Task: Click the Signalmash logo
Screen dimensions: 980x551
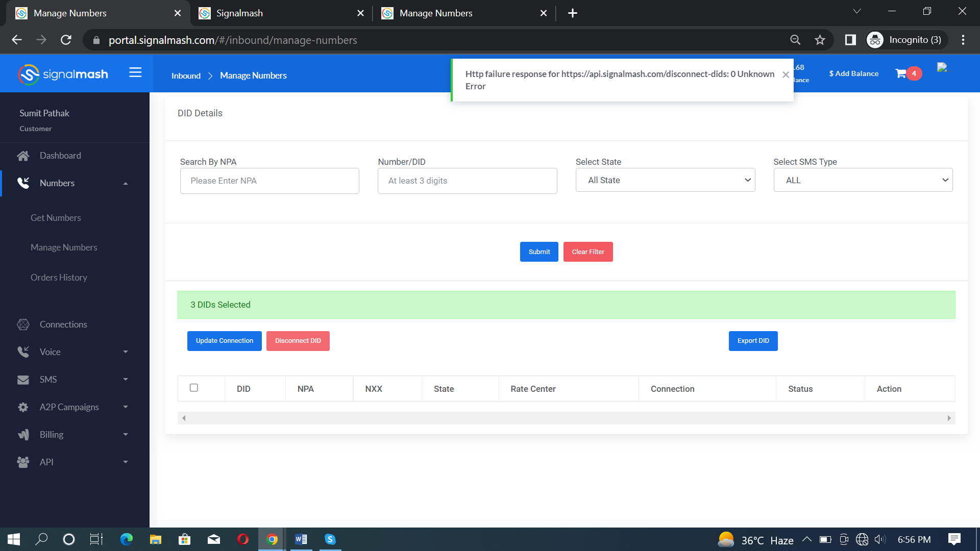Action: click(63, 74)
